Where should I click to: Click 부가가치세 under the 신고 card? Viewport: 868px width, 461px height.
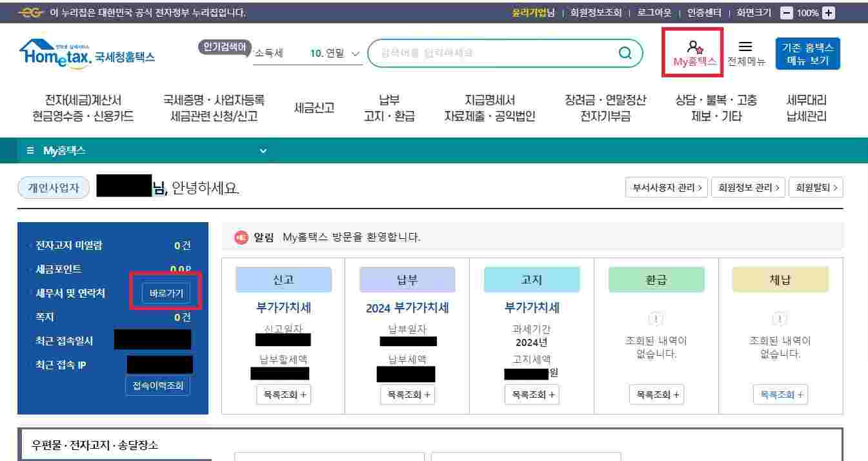pyautogui.click(x=283, y=308)
